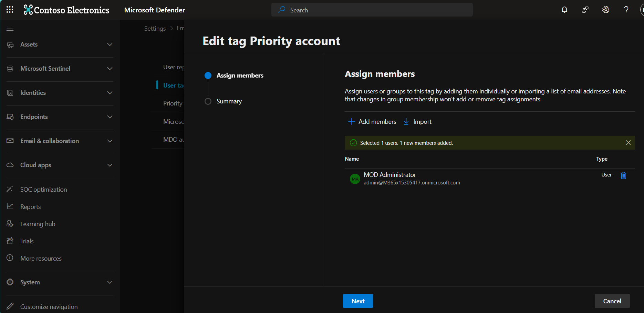Click the Cancel button
The width and height of the screenshot is (644, 313).
tap(612, 301)
